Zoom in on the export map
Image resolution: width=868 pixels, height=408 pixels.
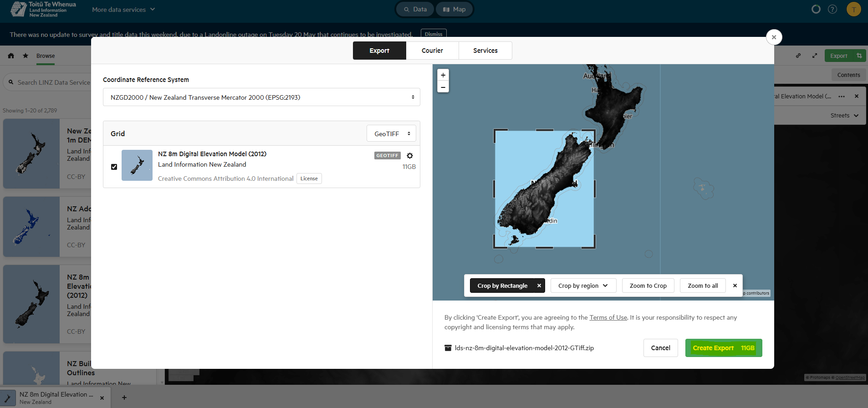click(443, 75)
